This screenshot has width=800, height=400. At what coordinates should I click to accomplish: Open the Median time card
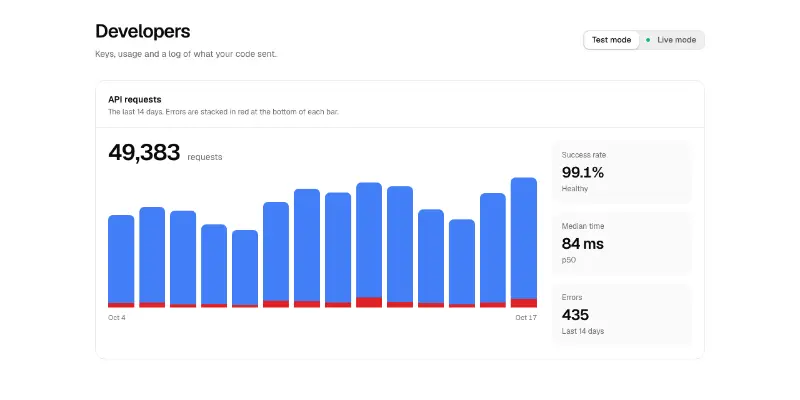[622, 243]
